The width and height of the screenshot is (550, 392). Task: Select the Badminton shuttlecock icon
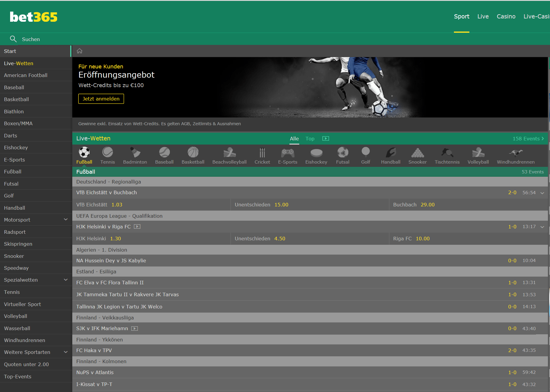click(x=135, y=153)
